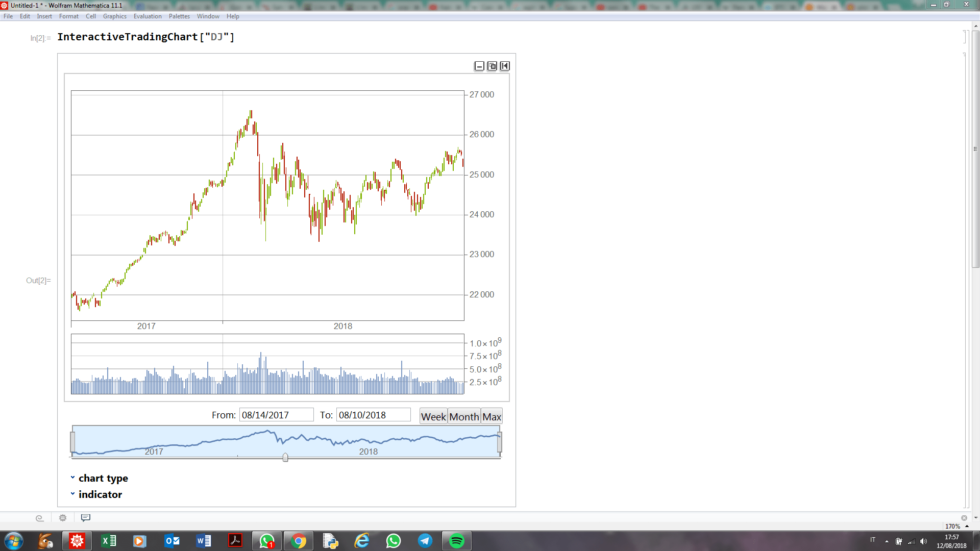The image size is (980, 551).
Task: Open the Evaluation menu
Action: 148,16
